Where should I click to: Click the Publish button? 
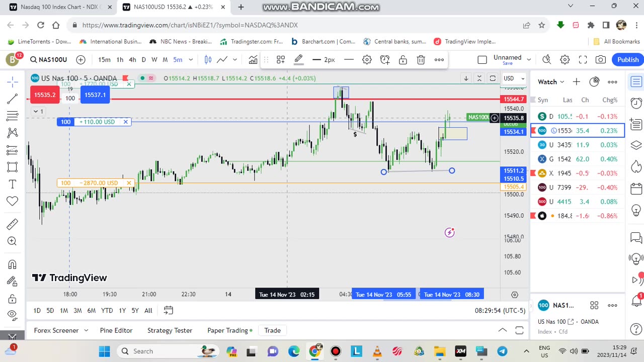(628, 60)
